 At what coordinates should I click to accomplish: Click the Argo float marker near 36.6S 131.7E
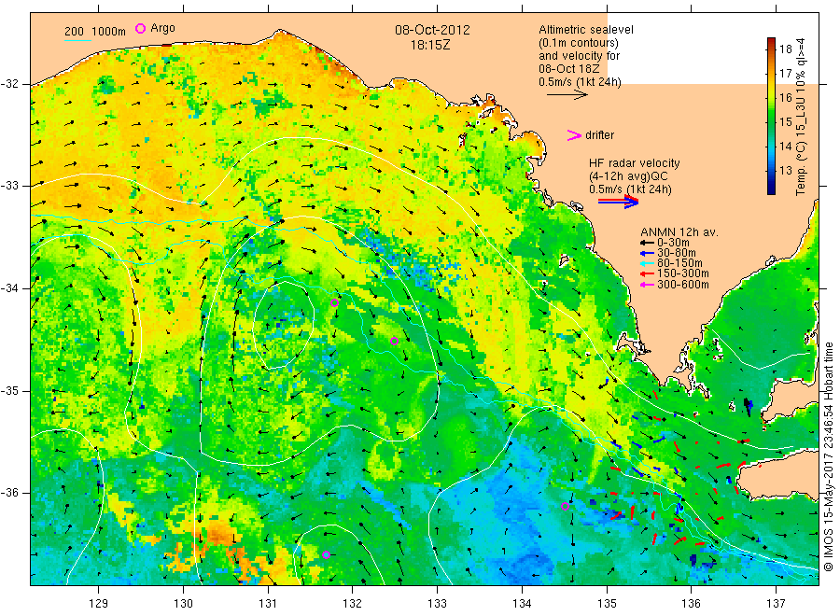pyautogui.click(x=327, y=554)
